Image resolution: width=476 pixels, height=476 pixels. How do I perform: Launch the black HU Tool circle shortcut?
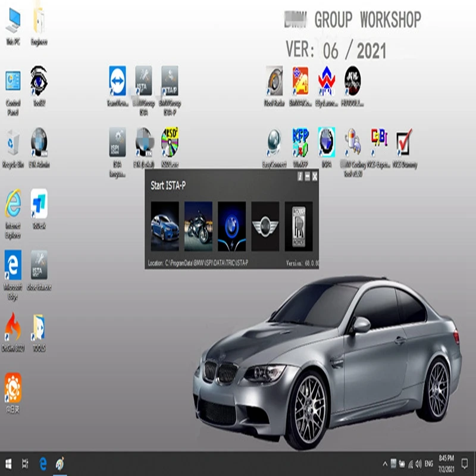352,86
